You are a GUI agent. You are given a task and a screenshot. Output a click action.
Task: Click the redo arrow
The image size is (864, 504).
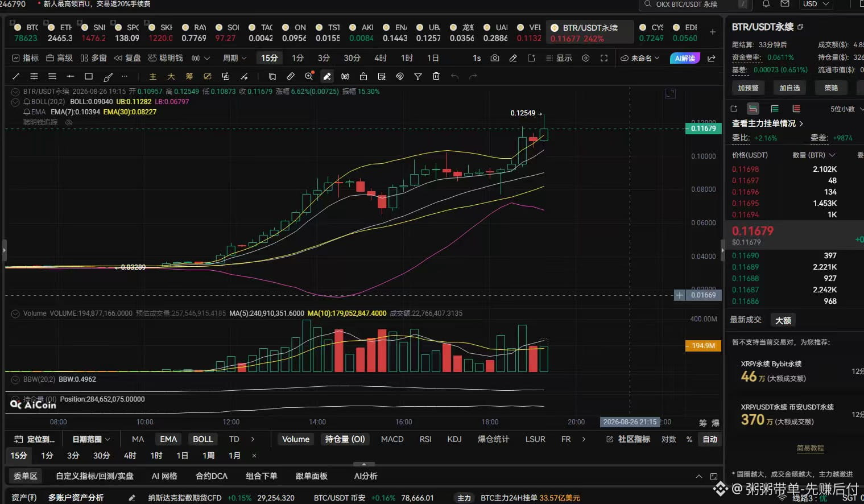click(473, 76)
